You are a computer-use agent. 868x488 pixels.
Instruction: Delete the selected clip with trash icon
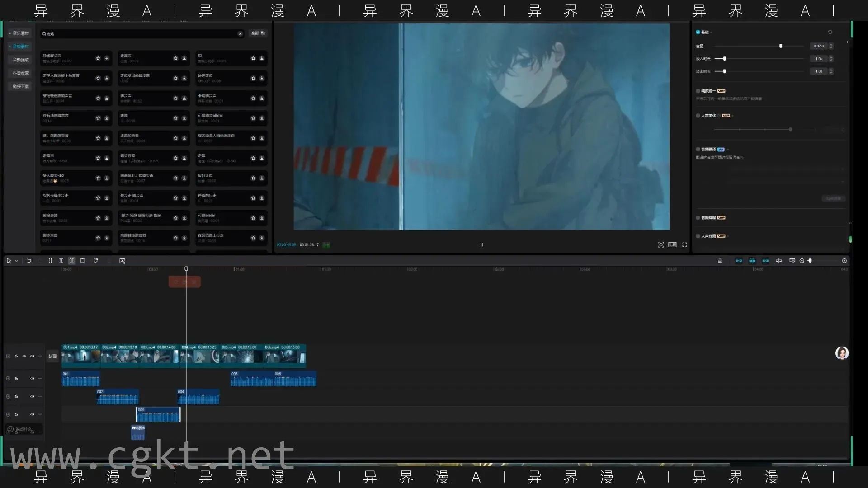click(x=82, y=261)
